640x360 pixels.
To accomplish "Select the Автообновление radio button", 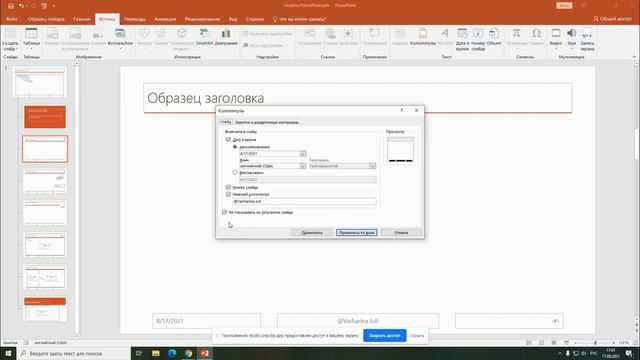I will 235,147.
